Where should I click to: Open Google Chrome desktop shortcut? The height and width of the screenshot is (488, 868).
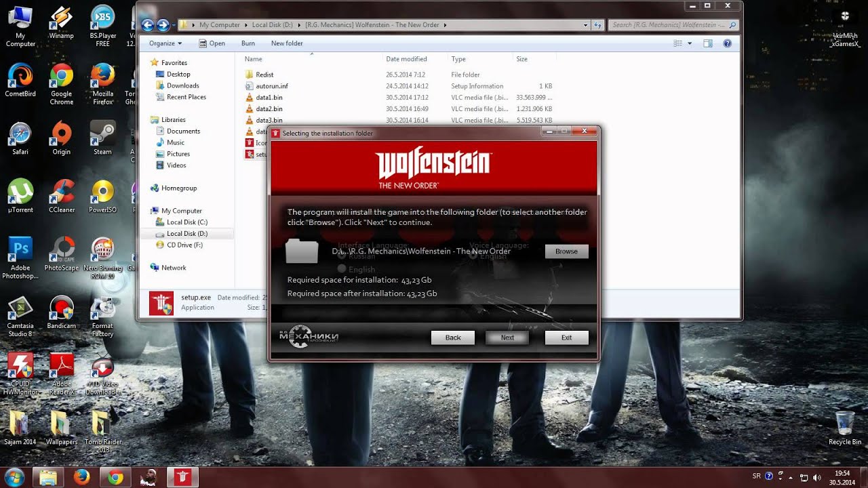coord(62,84)
